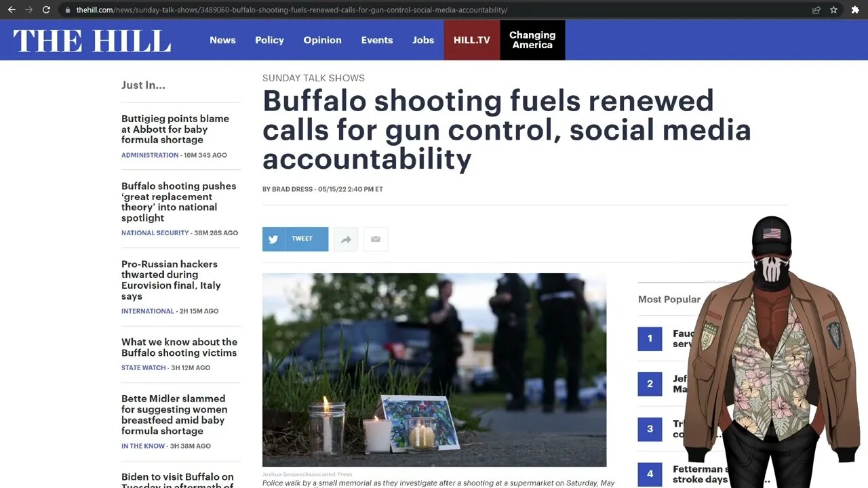Open the State Watch category tag
The image size is (868, 488).
tap(144, 368)
